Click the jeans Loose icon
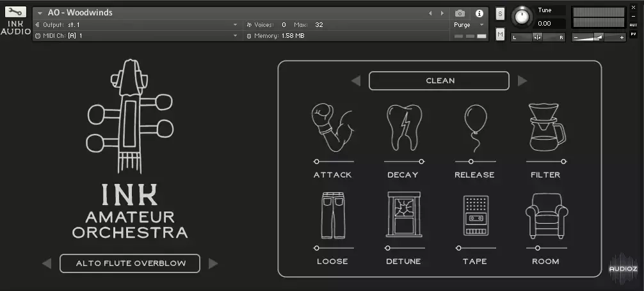The image size is (644, 291). pos(332,216)
